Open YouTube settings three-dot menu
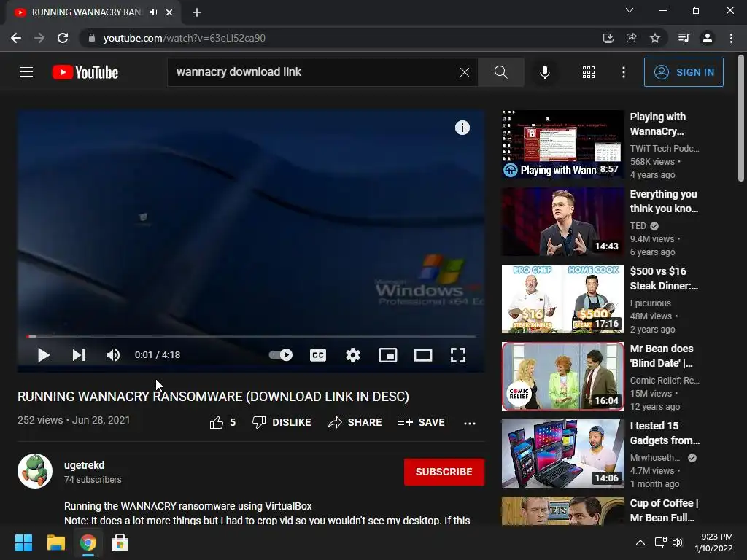The image size is (747, 560). 624,72
